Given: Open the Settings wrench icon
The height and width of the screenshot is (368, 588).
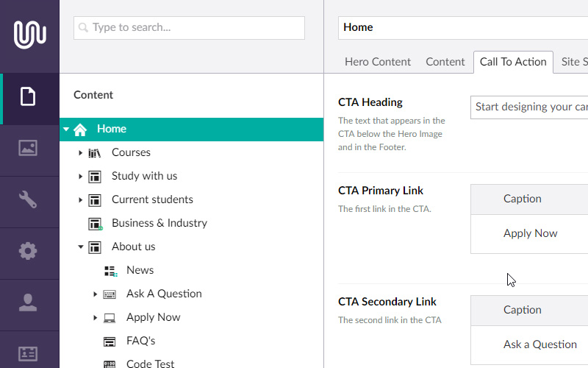Looking at the screenshot, I should tap(28, 199).
